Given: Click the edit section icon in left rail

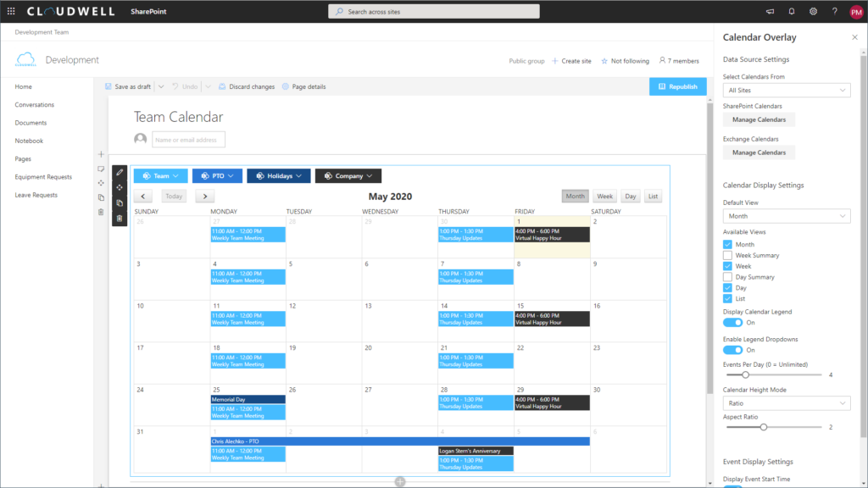Looking at the screenshot, I should pyautogui.click(x=101, y=169).
